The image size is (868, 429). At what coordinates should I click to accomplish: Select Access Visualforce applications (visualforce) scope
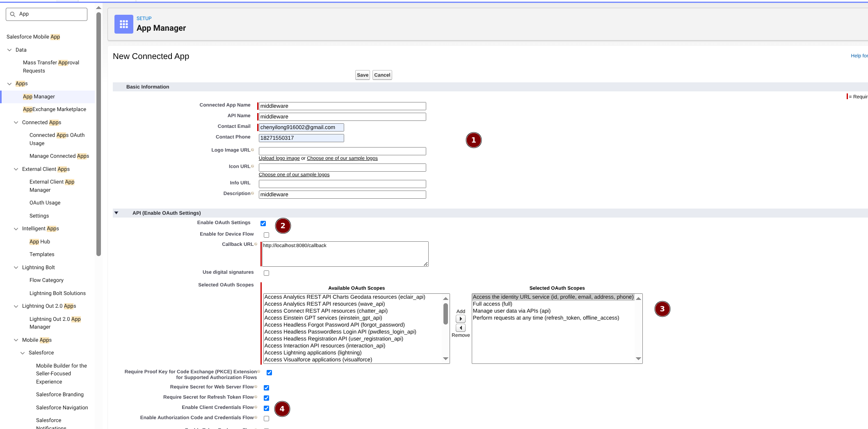coord(318,360)
